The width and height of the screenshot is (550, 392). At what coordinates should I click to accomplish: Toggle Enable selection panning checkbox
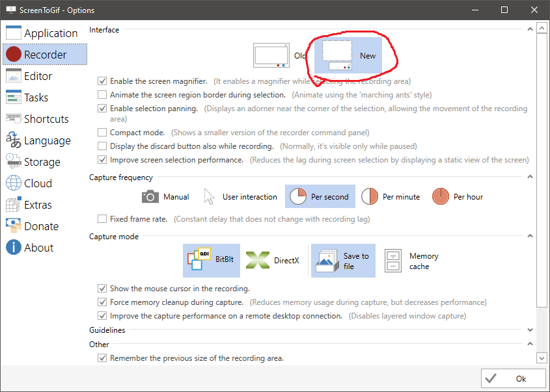(x=102, y=109)
